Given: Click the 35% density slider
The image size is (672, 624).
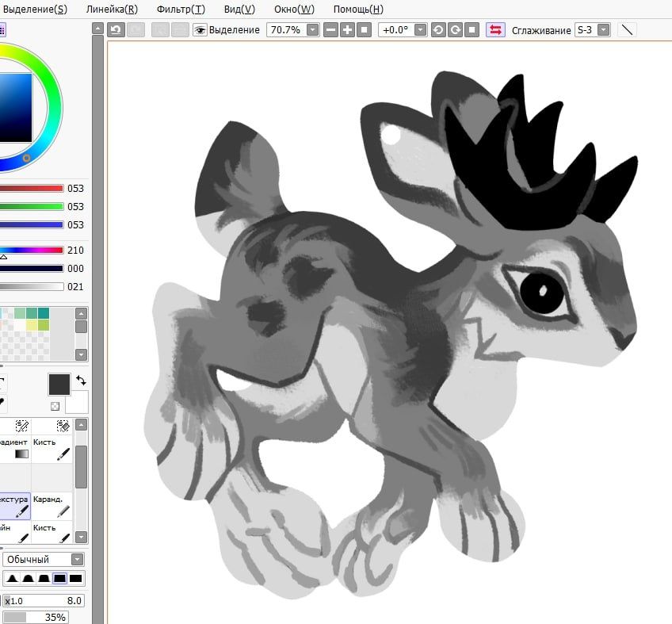Looking at the screenshot, I should [x=36, y=617].
